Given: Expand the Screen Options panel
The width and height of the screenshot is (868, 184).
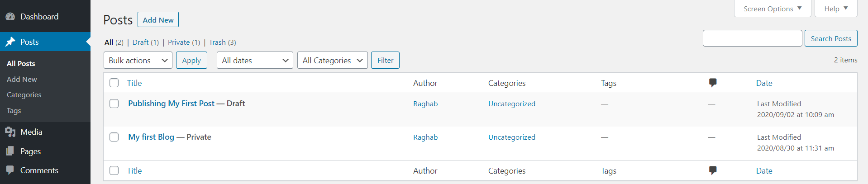Looking at the screenshot, I should (773, 9).
